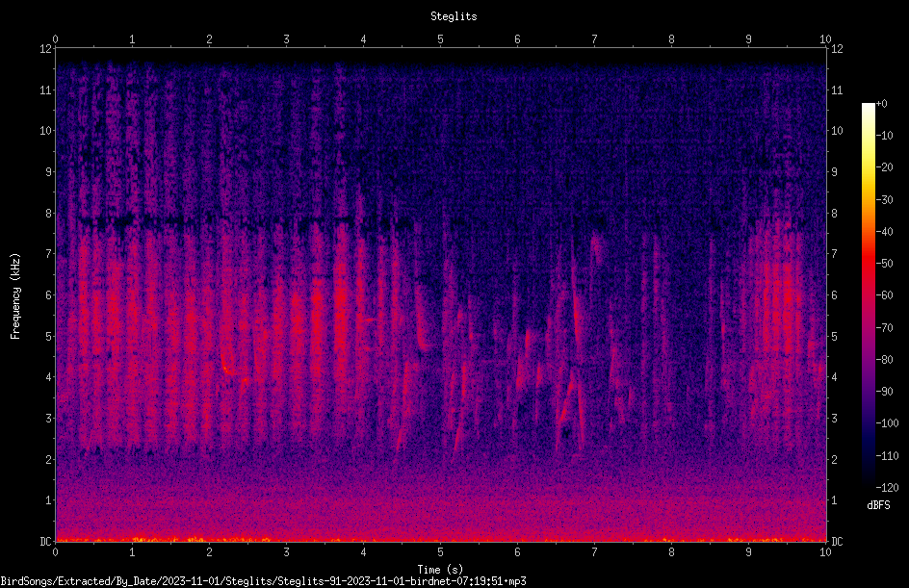Click the +0 top of color scale
Viewport: 909px width, 588px height.
tap(881, 104)
